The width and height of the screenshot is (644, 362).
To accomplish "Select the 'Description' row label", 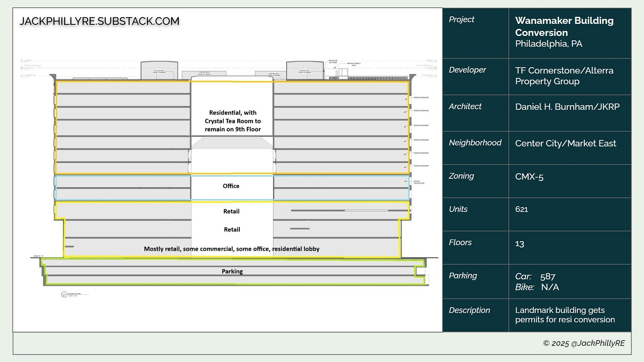I will (469, 310).
